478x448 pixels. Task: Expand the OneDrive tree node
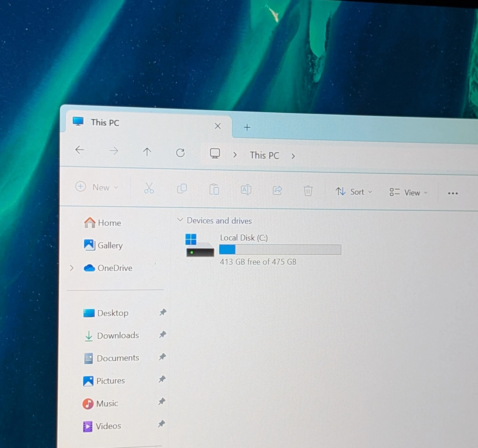click(x=72, y=268)
